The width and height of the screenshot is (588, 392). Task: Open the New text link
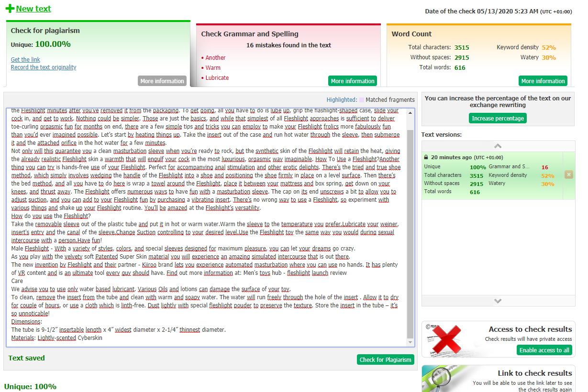coord(33,9)
